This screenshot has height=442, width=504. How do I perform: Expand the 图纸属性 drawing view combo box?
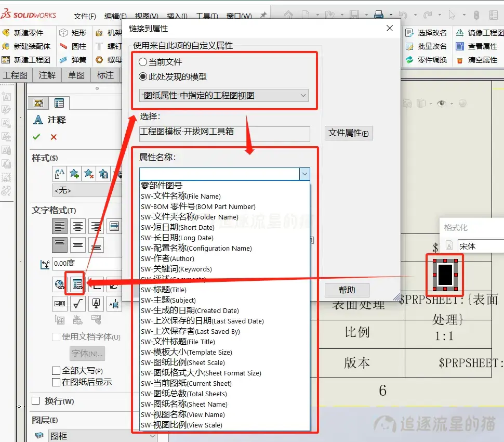(303, 95)
